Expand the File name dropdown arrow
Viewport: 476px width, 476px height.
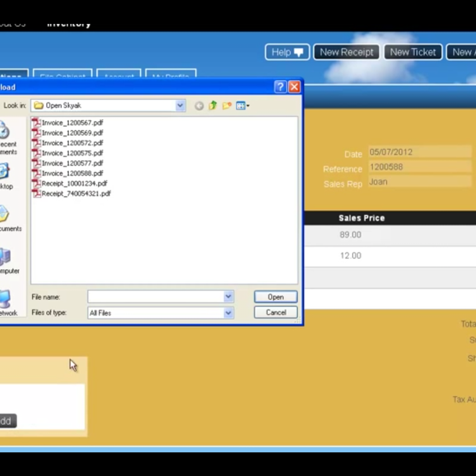coord(228,297)
